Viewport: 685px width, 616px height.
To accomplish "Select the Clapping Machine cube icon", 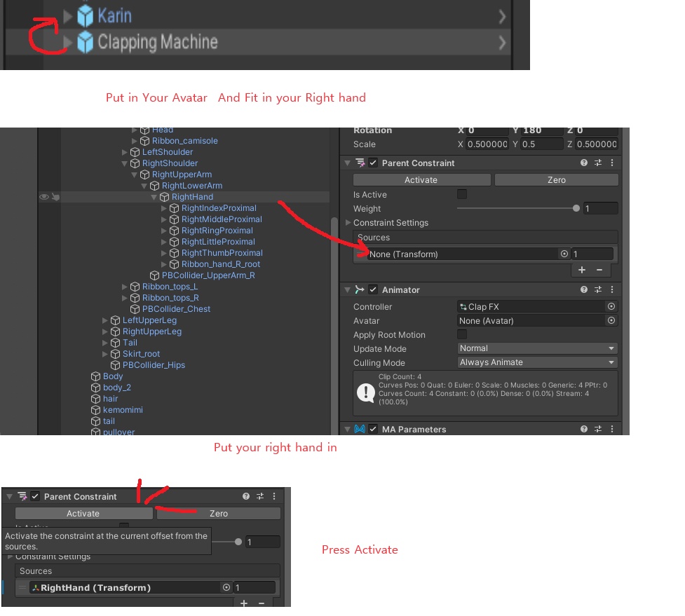I will coord(86,42).
